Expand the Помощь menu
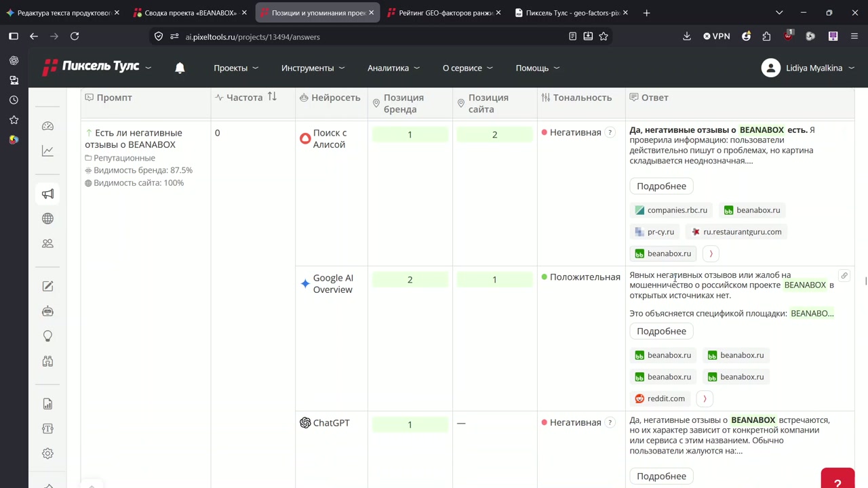Viewport: 868px width, 488px height. click(538, 68)
